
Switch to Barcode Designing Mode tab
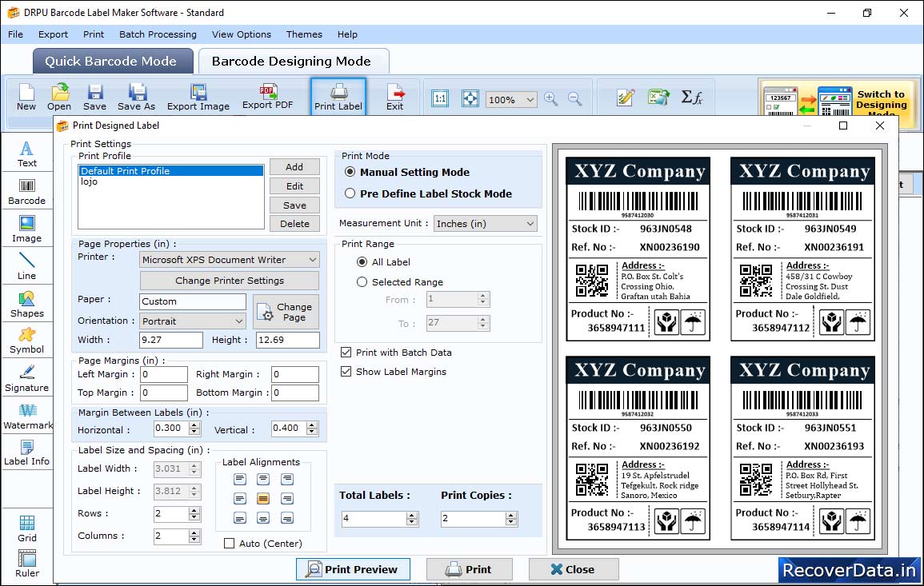click(x=291, y=62)
